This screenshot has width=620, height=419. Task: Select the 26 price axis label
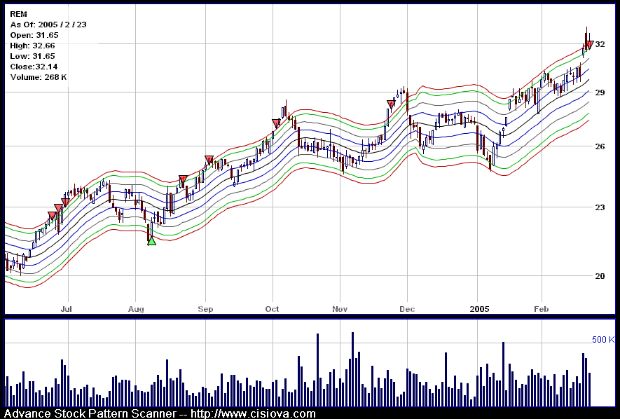pos(600,147)
